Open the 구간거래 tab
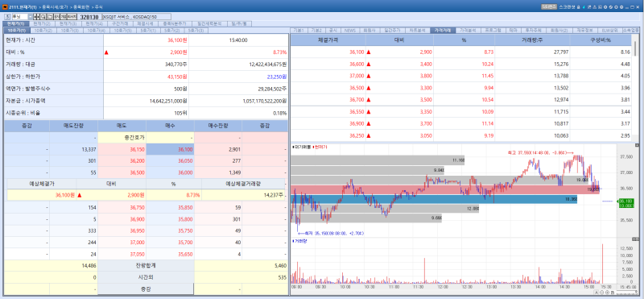 coord(119,24)
